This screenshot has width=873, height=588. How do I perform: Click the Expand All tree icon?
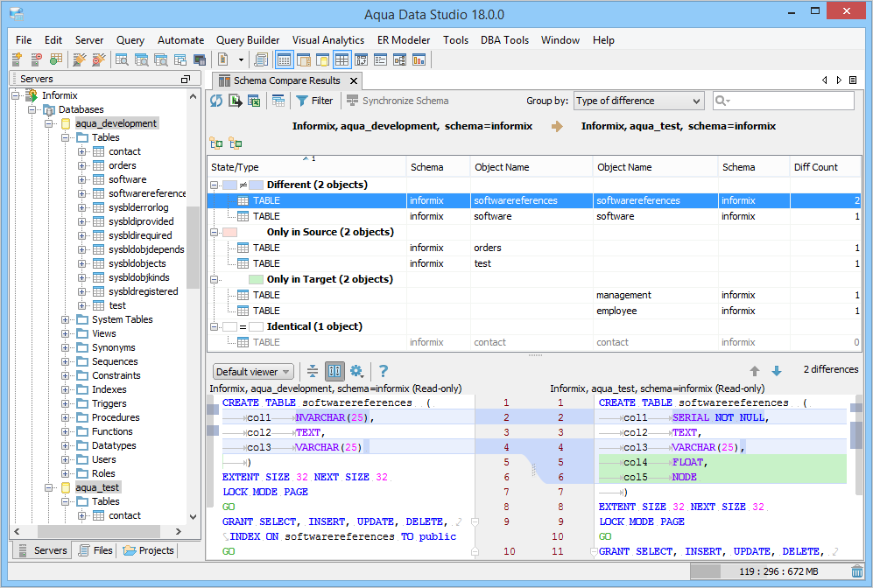click(x=216, y=143)
